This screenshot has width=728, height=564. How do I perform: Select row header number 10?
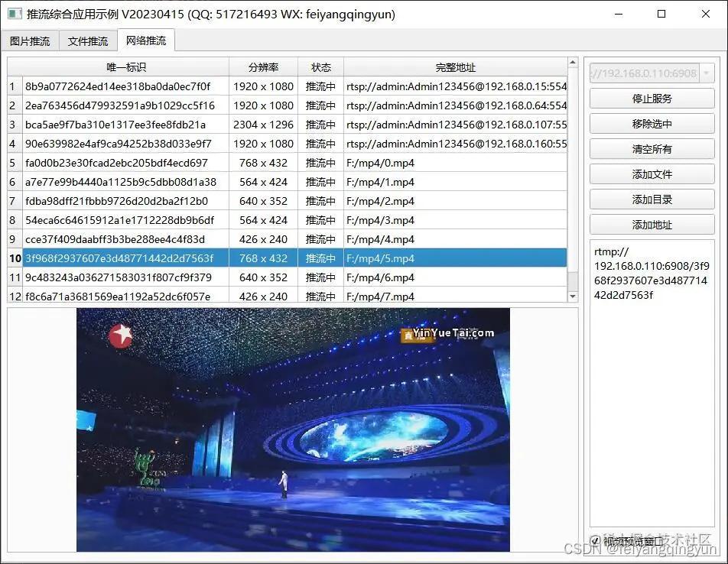coord(15,258)
